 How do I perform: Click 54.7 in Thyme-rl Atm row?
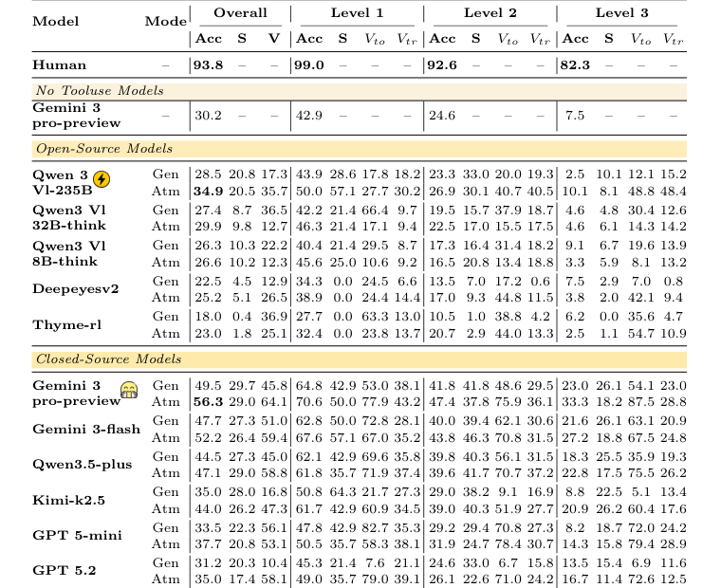pos(640,333)
